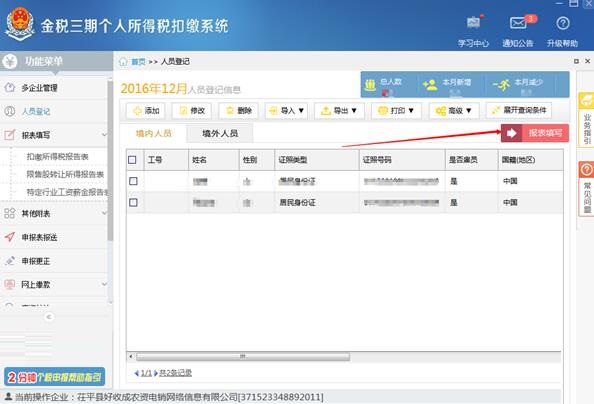Viewport: 594px width, 404px height.
Task: Click the table horizontal scrollbar thumb
Action: click(x=243, y=357)
